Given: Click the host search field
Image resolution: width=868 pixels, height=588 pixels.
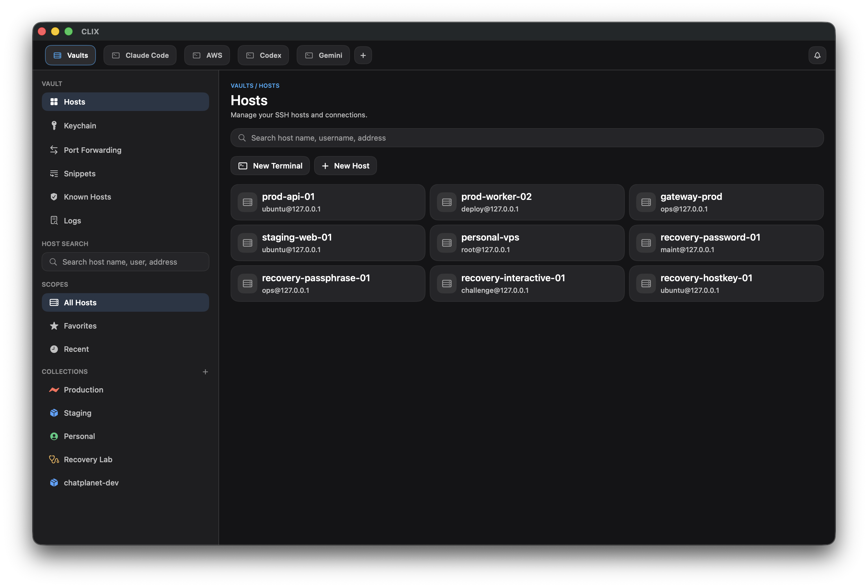Looking at the screenshot, I should pyautogui.click(x=125, y=262).
